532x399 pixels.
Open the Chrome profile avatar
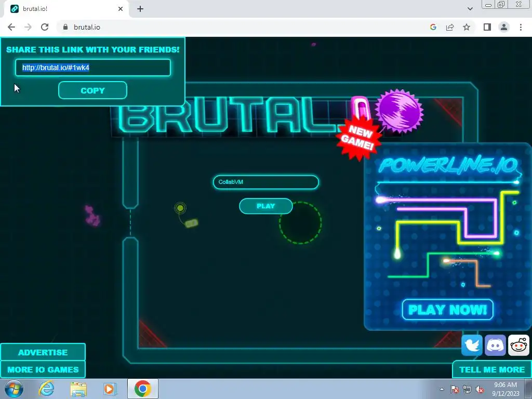coord(504,27)
